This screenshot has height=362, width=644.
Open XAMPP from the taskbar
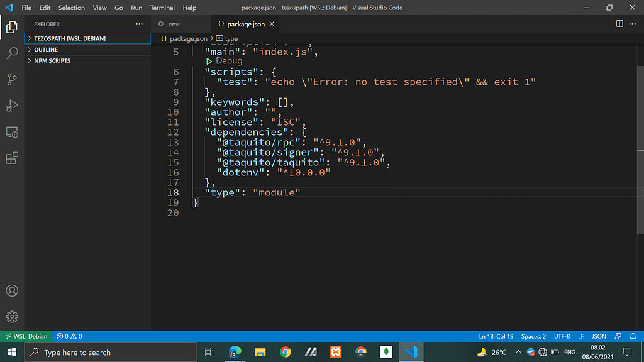pos(336,352)
